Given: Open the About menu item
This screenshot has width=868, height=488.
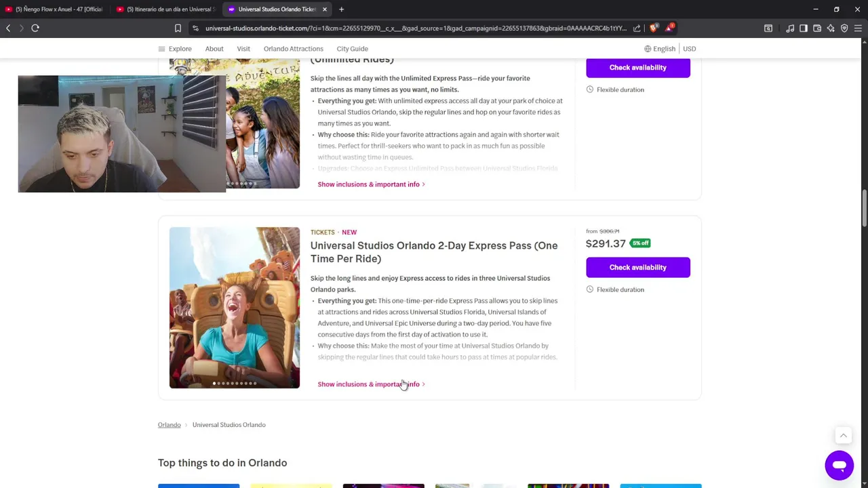Looking at the screenshot, I should click(214, 49).
